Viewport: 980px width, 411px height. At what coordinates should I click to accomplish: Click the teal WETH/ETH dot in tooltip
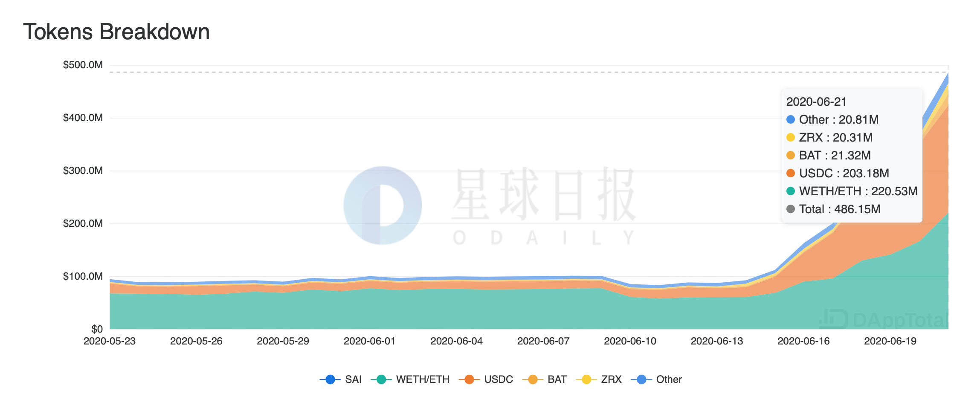click(x=791, y=191)
